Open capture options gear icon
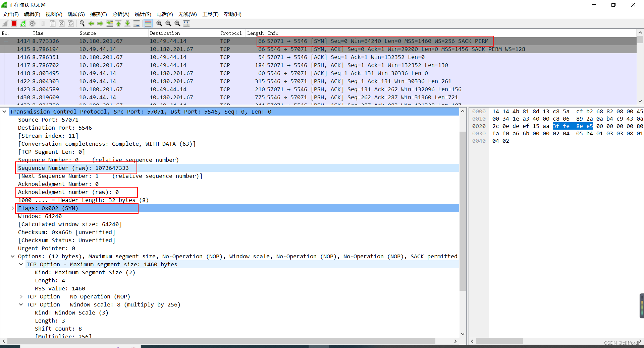This screenshot has width=644, height=348. pyautogui.click(x=32, y=23)
